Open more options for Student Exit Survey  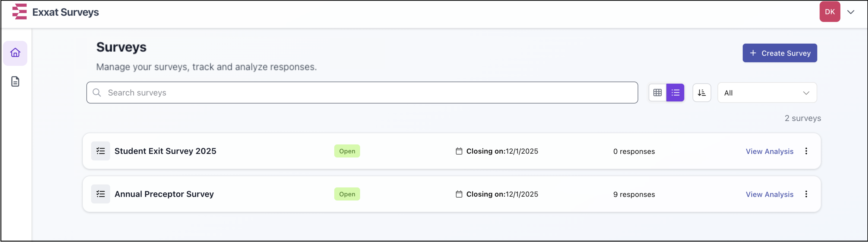(806, 151)
